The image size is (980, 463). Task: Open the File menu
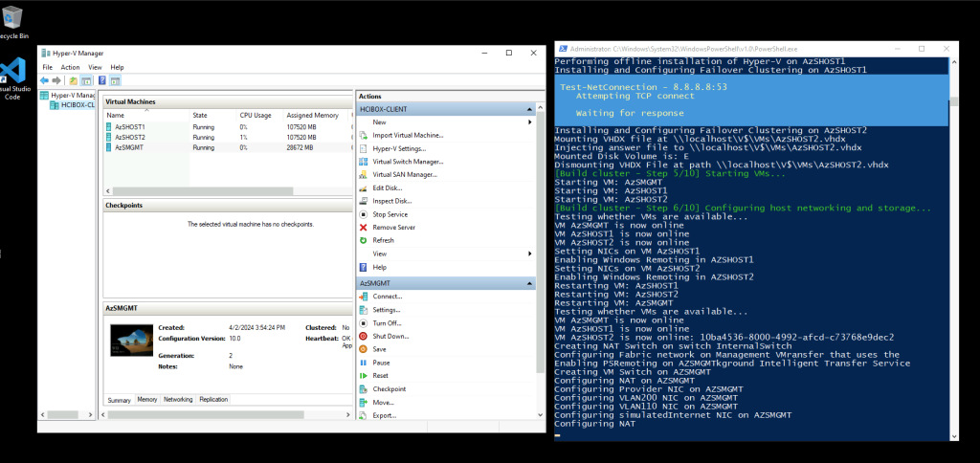(48, 68)
